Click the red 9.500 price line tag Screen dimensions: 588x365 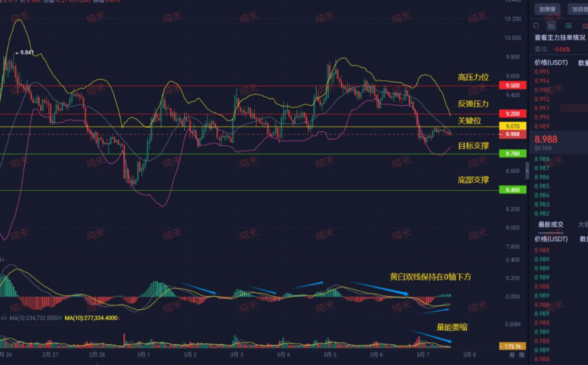click(x=512, y=86)
